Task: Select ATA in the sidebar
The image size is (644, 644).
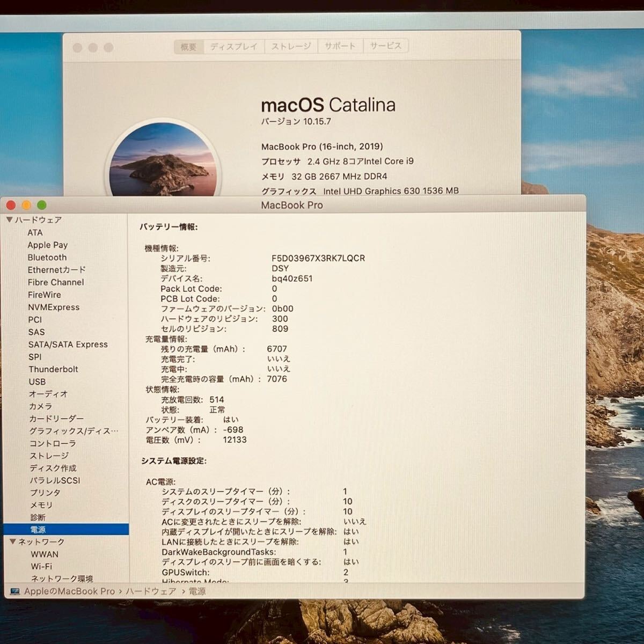Action: pos(35,232)
